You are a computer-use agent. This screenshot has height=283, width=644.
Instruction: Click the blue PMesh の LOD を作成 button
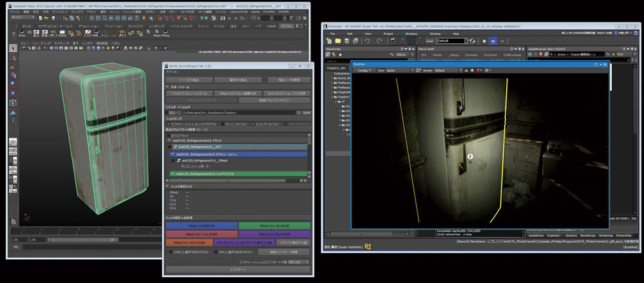point(202,226)
